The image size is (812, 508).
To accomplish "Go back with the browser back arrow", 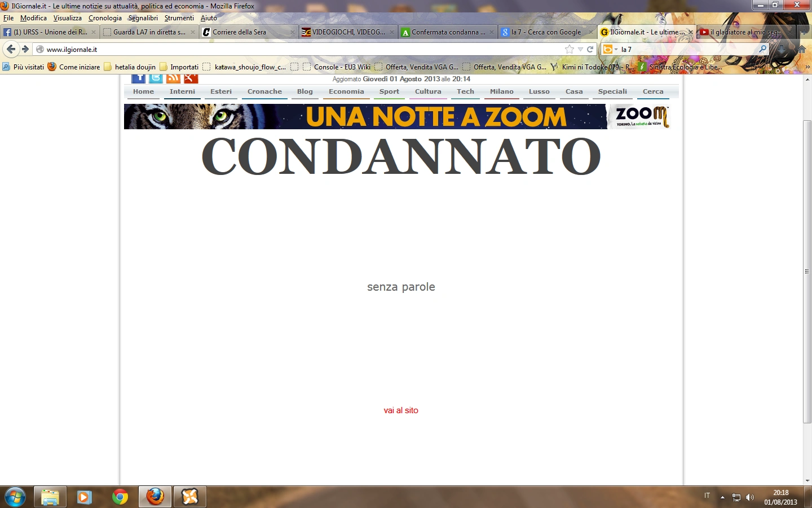I will click(11, 49).
